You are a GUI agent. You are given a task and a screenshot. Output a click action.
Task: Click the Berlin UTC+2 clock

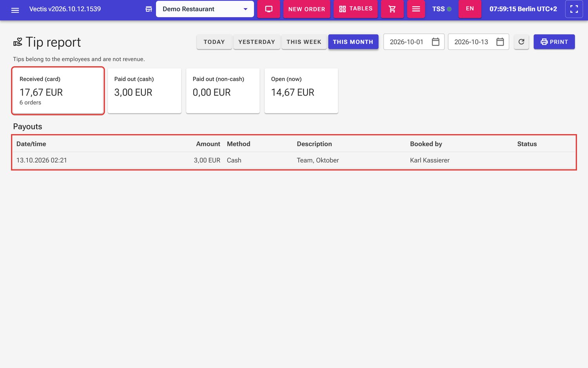point(523,9)
